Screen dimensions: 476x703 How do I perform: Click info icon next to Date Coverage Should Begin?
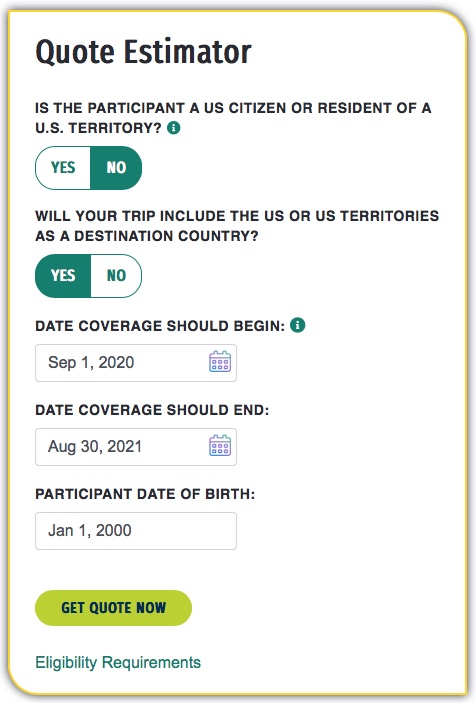point(298,325)
